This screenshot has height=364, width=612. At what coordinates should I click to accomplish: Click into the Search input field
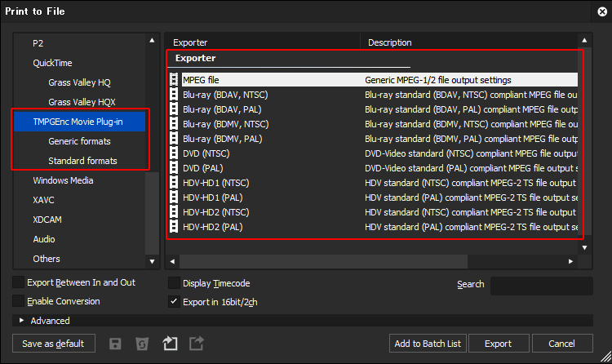541,286
